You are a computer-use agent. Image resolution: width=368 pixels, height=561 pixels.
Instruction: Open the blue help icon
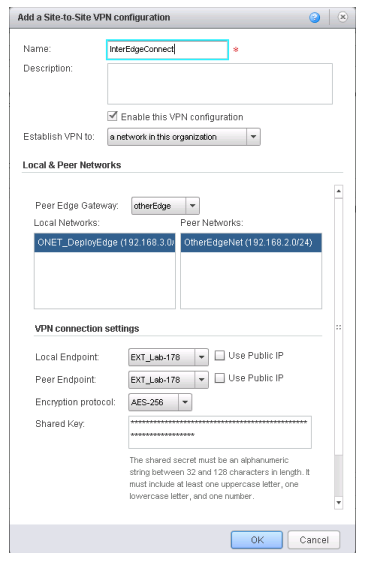(314, 17)
